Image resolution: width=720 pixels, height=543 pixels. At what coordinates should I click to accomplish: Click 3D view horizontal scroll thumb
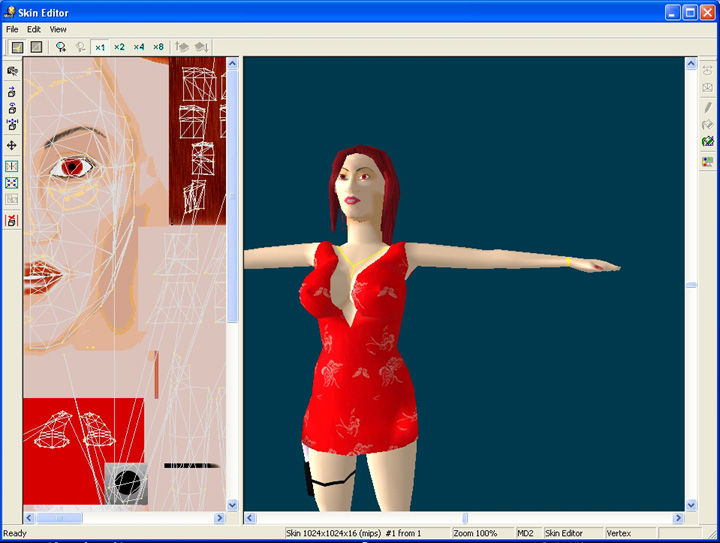pos(464,518)
